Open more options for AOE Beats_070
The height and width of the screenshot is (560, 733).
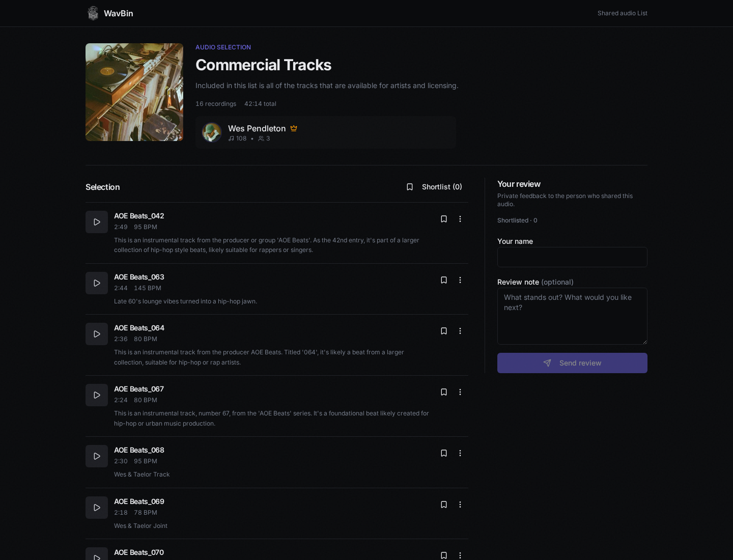[460, 555]
